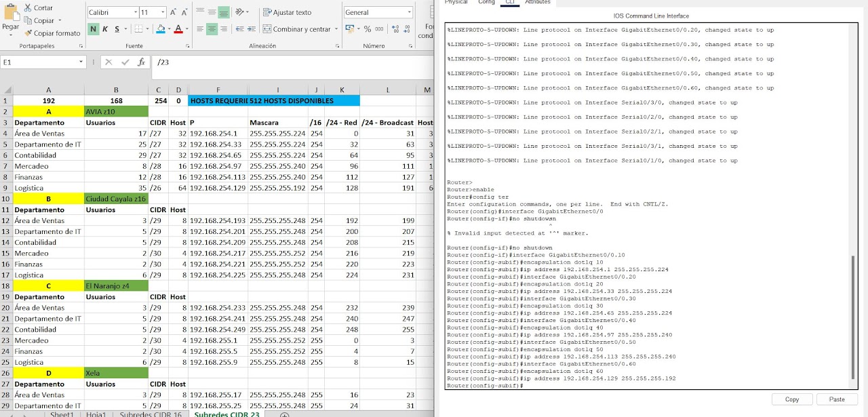Viewport: 868px width, 417px height.
Task: Decrease font size with the smaller A icon
Action: click(185, 12)
